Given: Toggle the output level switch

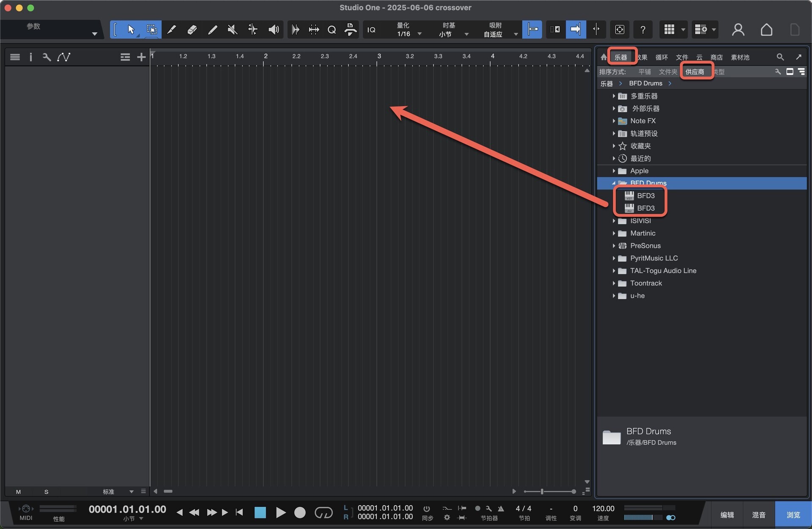Looking at the screenshot, I should 671,518.
